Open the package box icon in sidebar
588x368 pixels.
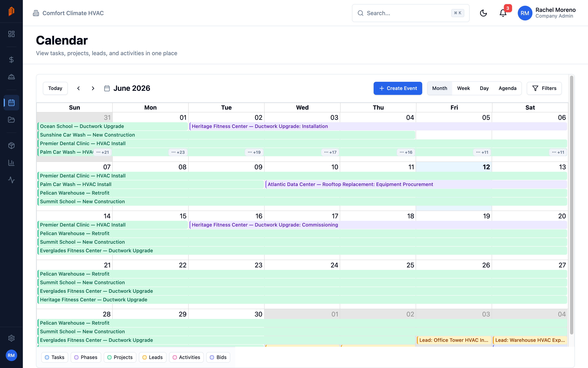11,146
